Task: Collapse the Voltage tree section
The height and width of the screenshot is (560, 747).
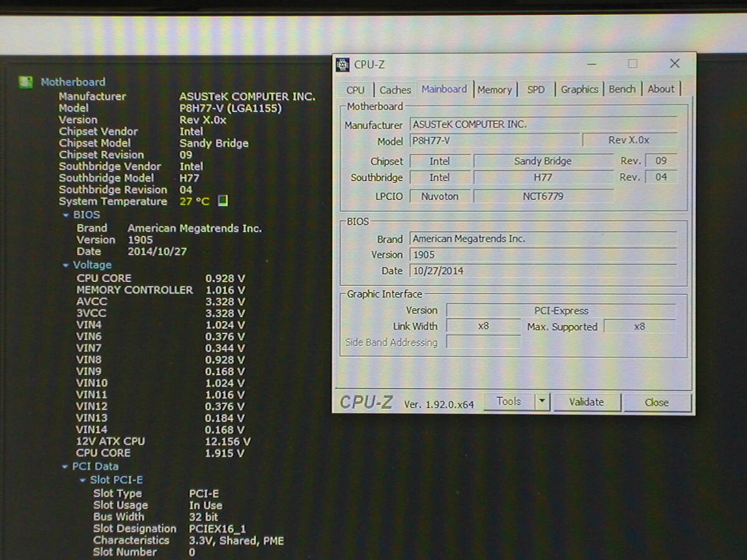Action: pos(66,265)
